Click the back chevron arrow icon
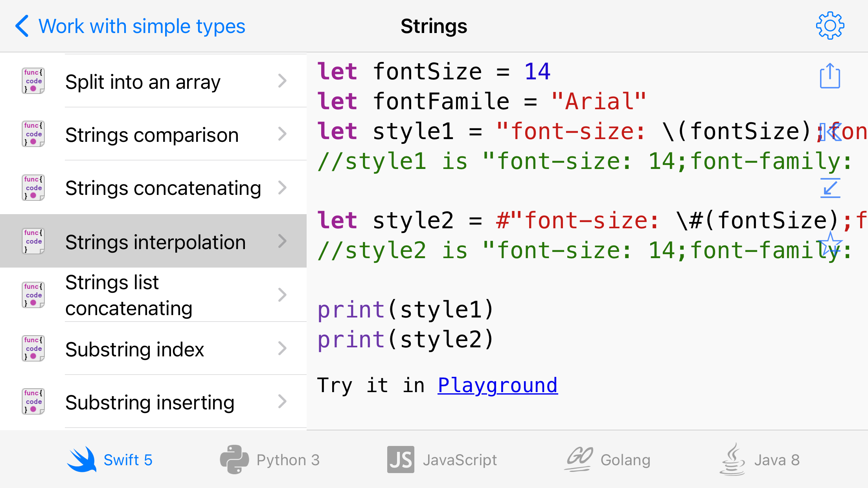Image resolution: width=868 pixels, height=488 pixels. pos(22,26)
